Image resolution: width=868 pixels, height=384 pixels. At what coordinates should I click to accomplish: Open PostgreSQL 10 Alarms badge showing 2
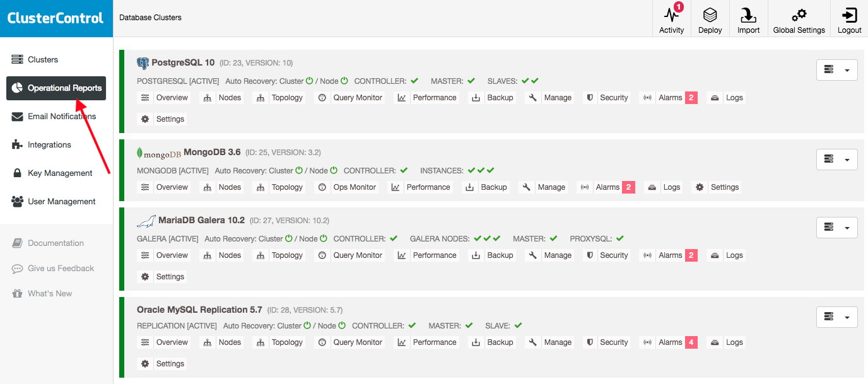click(691, 98)
